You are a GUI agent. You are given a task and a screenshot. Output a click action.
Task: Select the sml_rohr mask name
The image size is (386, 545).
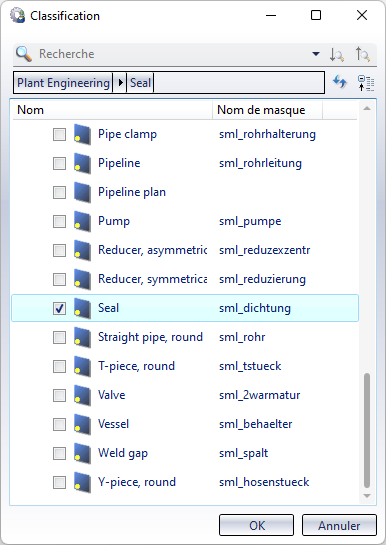pyautogui.click(x=242, y=337)
